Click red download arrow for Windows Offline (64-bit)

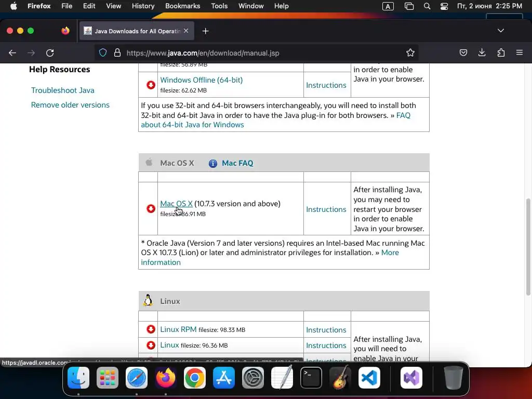(x=151, y=85)
